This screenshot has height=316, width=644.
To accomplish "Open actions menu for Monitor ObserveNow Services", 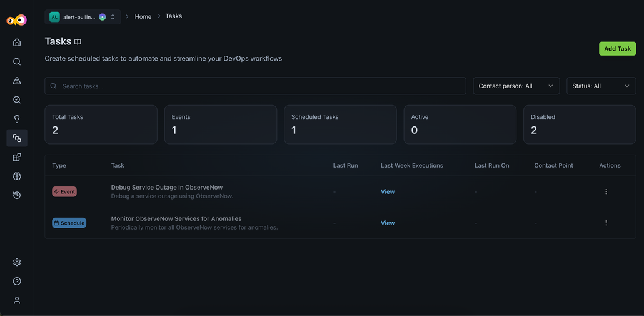I will [606, 223].
